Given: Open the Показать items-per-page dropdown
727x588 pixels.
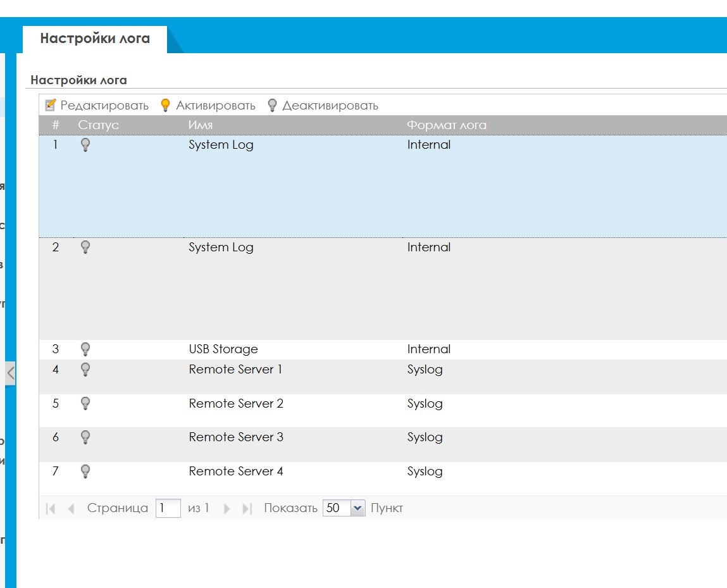Looking at the screenshot, I should (x=357, y=508).
